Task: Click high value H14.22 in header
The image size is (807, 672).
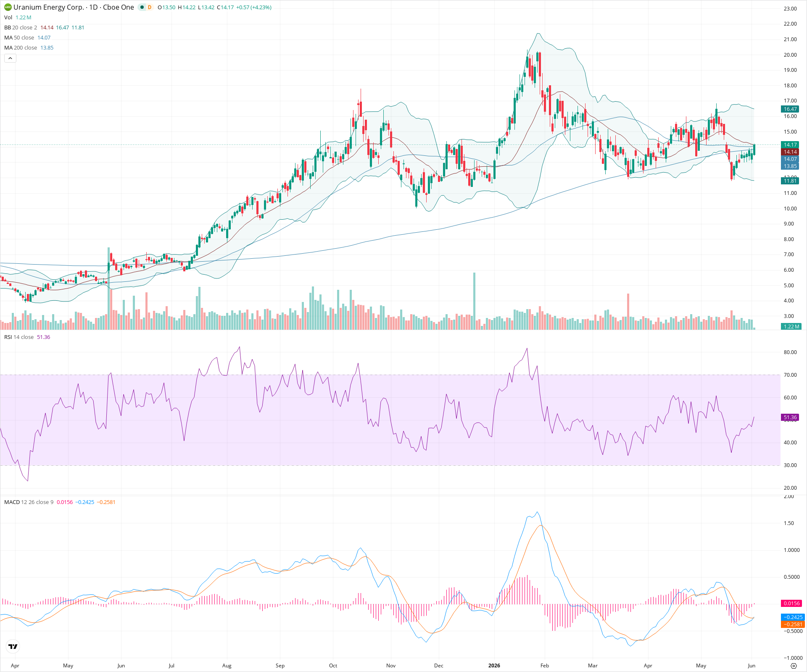Action: (187, 7)
